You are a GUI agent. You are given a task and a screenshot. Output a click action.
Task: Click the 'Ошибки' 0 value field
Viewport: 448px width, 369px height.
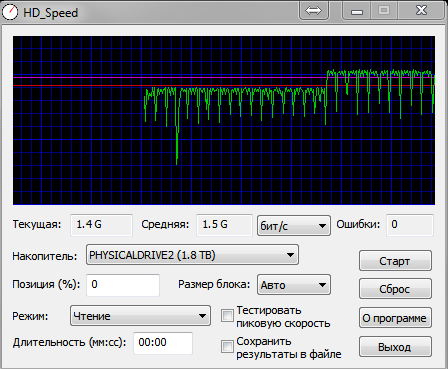pos(410,225)
